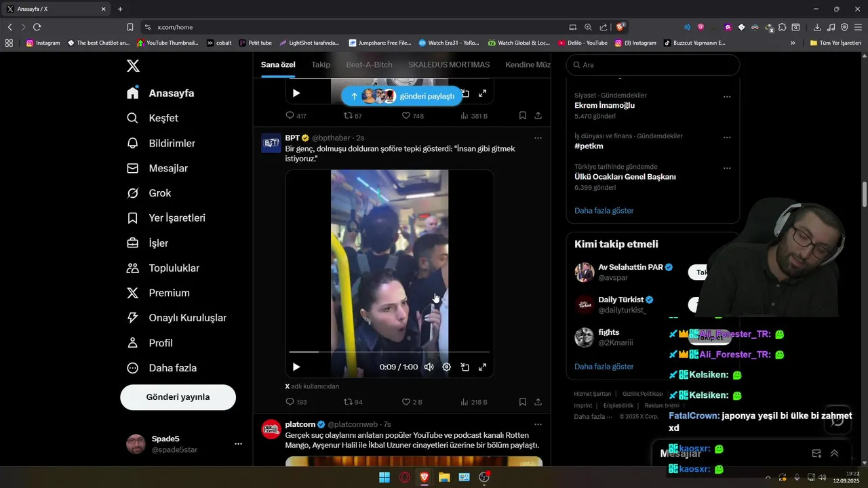
Task: Open Premium in the sidebar
Action: tap(158, 293)
